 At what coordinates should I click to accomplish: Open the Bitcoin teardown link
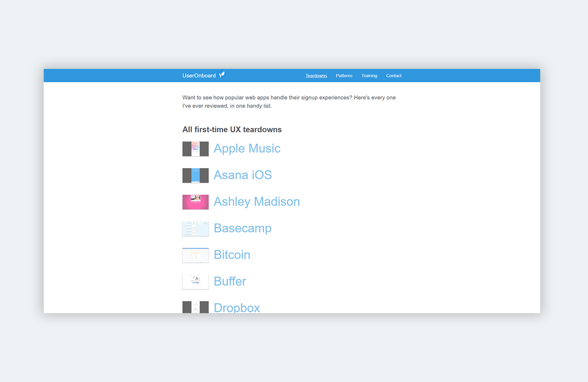pos(232,255)
